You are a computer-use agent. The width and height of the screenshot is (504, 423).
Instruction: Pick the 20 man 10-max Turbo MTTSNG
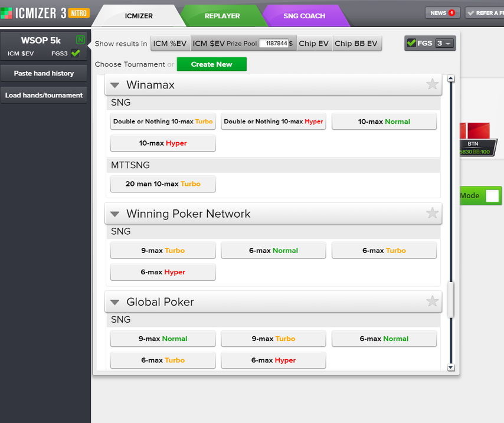163,184
